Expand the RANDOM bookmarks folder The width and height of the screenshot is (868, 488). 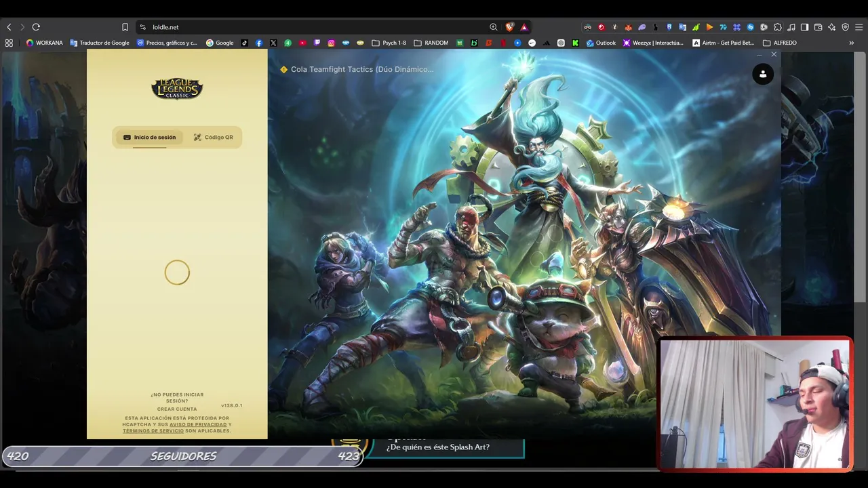431,43
